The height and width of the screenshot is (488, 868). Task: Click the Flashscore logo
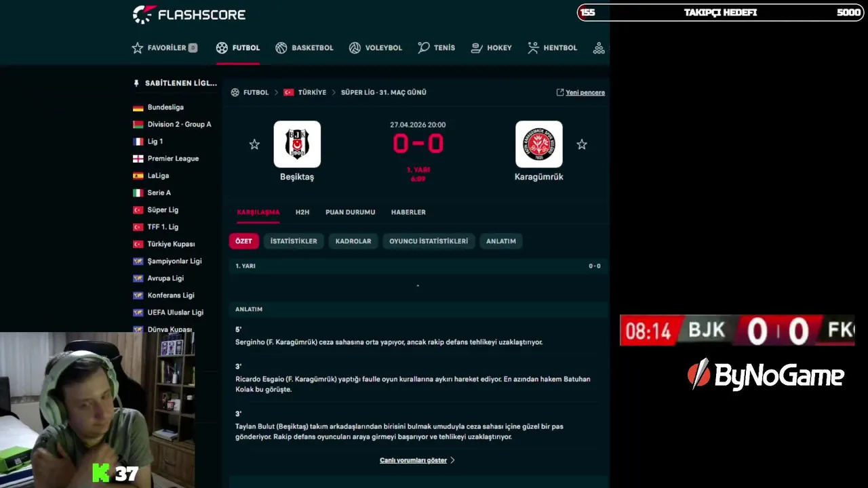pyautogui.click(x=189, y=14)
